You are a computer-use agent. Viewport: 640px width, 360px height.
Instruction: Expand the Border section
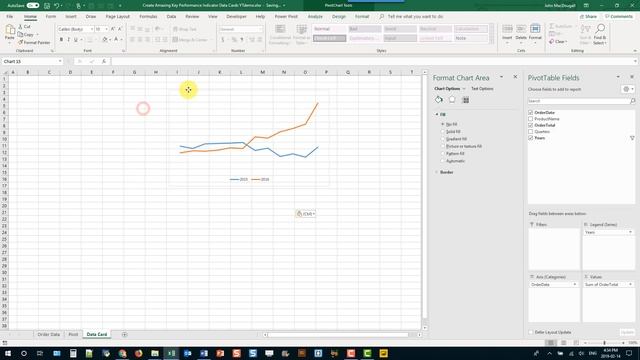437,172
